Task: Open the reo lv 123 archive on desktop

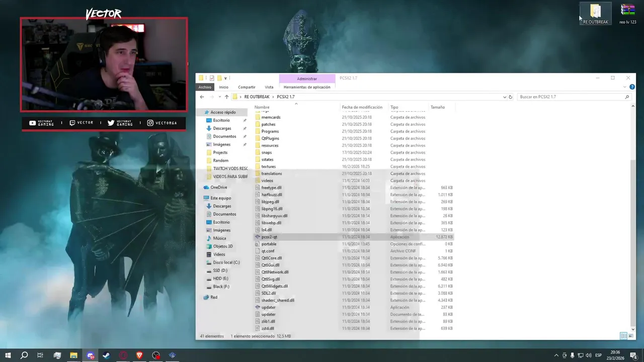Action: point(627,14)
